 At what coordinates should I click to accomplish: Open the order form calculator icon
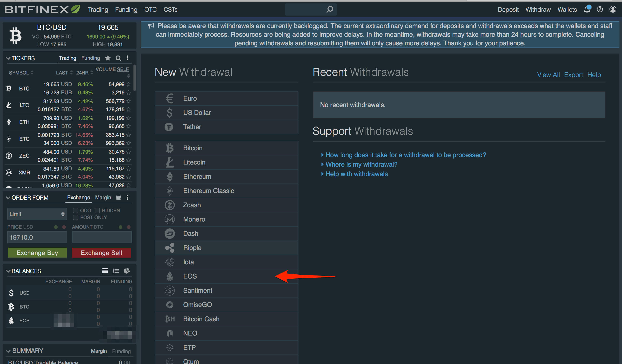pyautogui.click(x=119, y=197)
